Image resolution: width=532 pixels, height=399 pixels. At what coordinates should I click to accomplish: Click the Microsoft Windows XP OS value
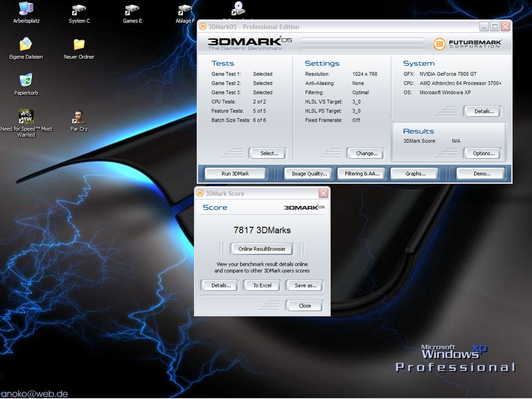[x=445, y=92]
